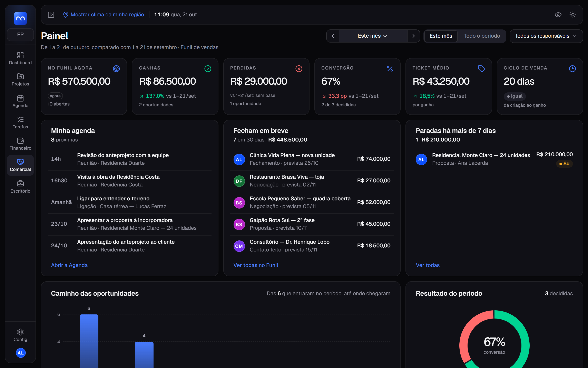The height and width of the screenshot is (368, 588).
Task: Open Ligar para entender o terreno event
Action: tap(129, 202)
